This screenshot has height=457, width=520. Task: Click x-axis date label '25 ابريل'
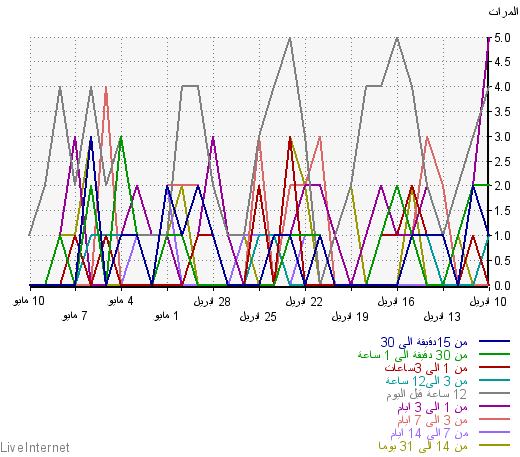pyautogui.click(x=258, y=316)
